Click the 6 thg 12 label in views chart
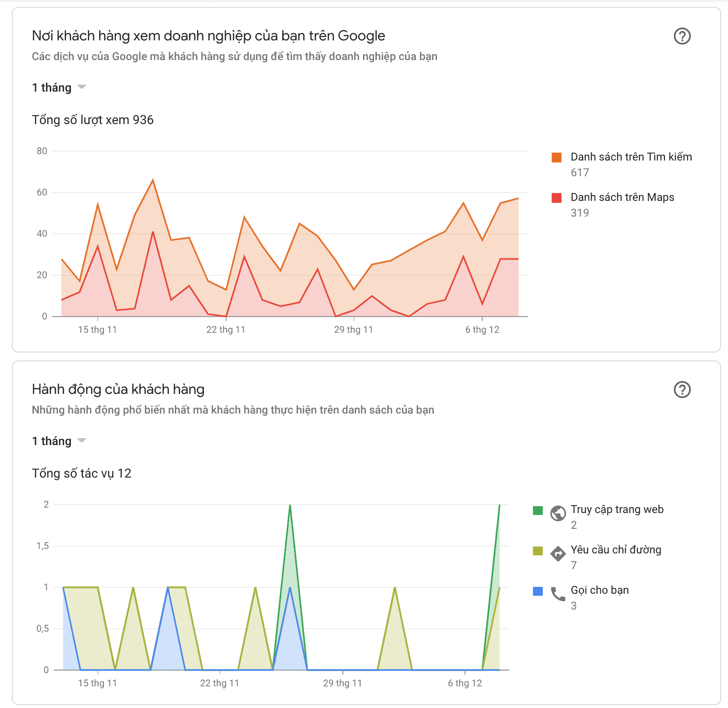The height and width of the screenshot is (708, 728). 482,329
